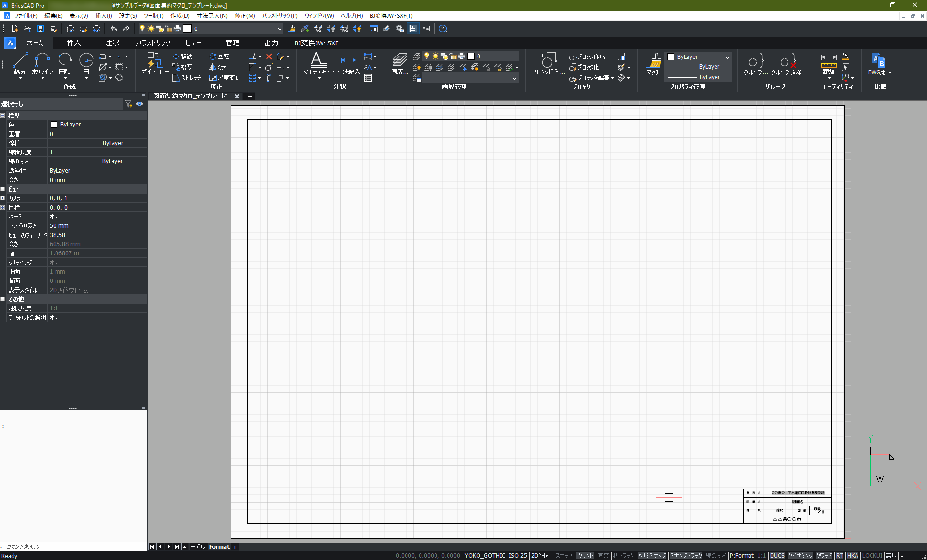Image resolution: width=927 pixels, height=560 pixels.
Task: Select the ポリライン (Polyline) tool
Action: [x=42, y=63]
